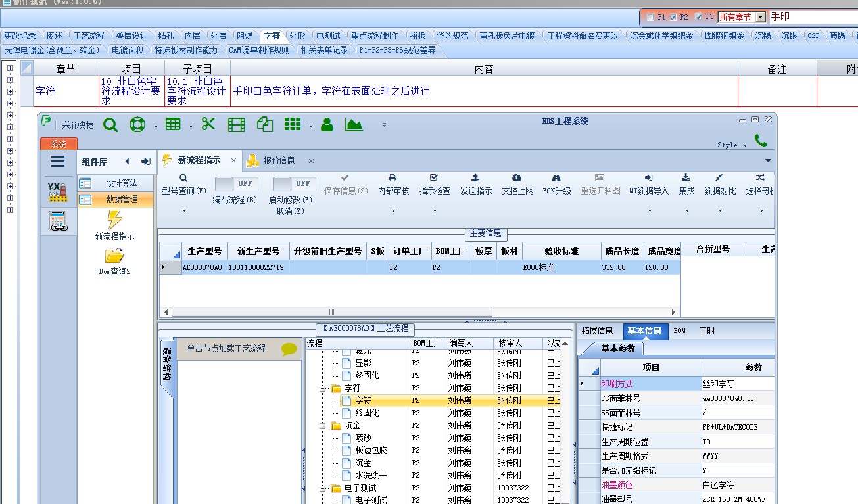Click 数据对比 compare tool
858x504 pixels.
click(x=719, y=184)
